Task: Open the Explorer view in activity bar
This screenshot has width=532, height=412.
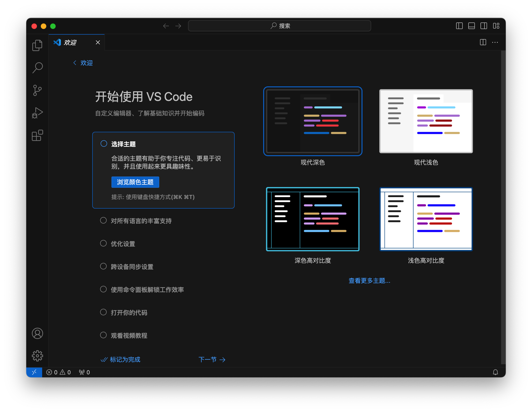Action: pos(37,45)
